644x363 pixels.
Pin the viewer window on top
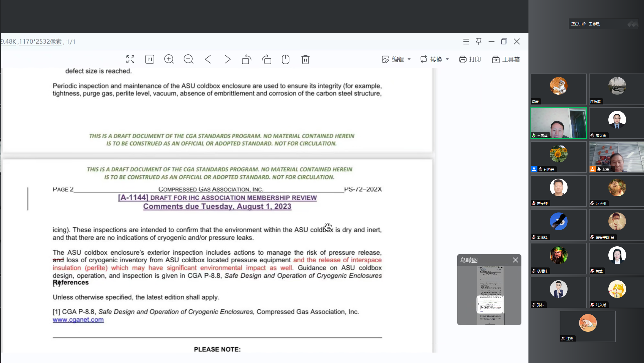(x=479, y=41)
